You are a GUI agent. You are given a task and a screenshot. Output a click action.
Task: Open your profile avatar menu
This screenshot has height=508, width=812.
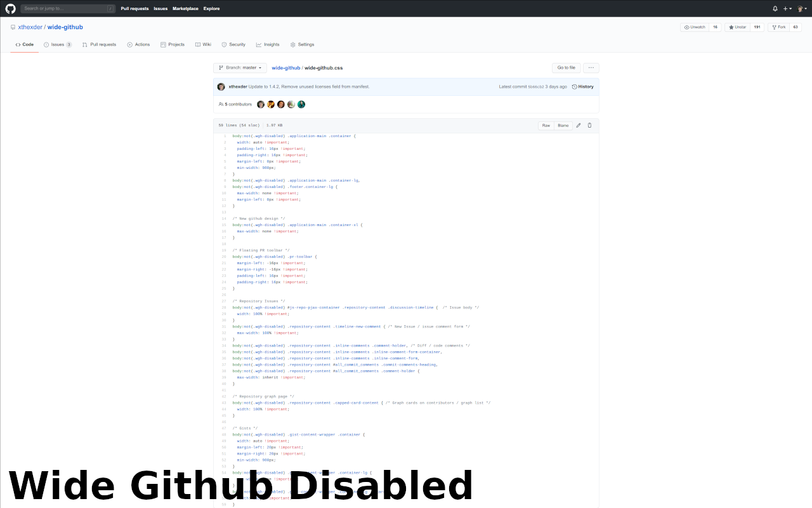pyautogui.click(x=800, y=8)
